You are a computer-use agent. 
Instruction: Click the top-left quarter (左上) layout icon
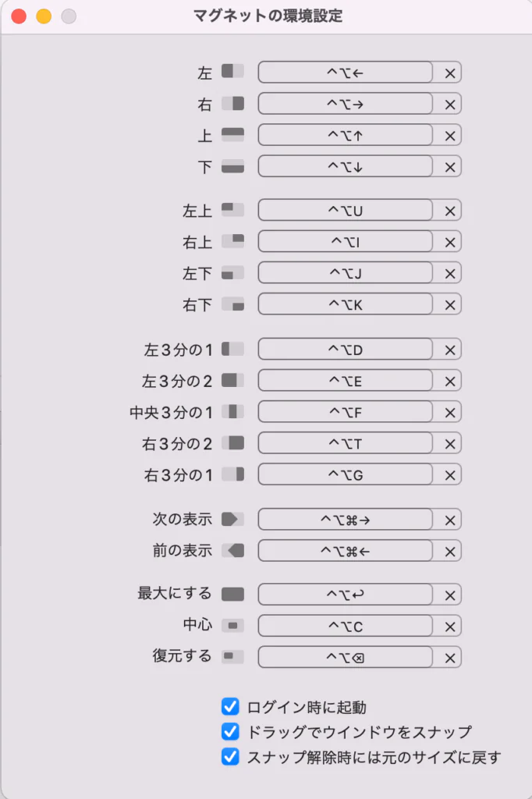(x=233, y=209)
